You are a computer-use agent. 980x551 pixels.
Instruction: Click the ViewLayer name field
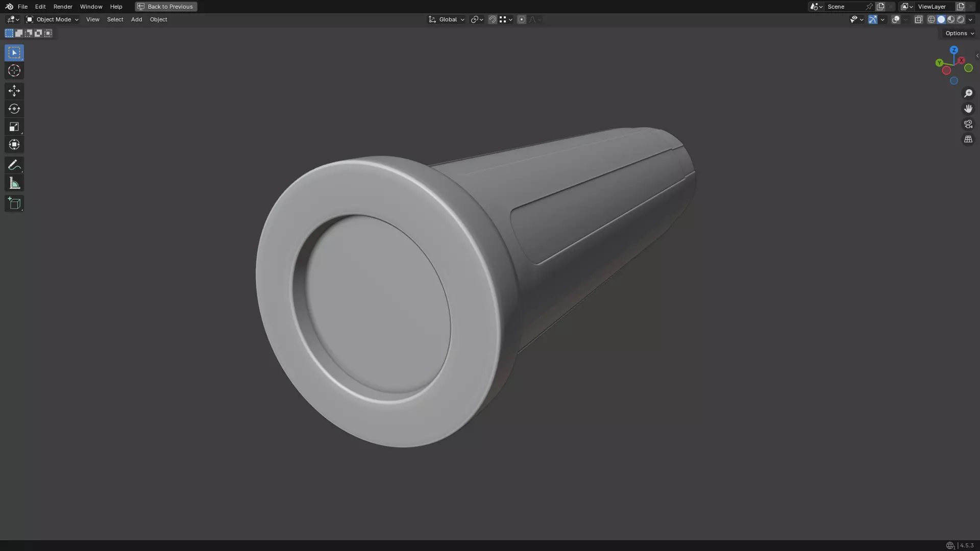point(935,7)
